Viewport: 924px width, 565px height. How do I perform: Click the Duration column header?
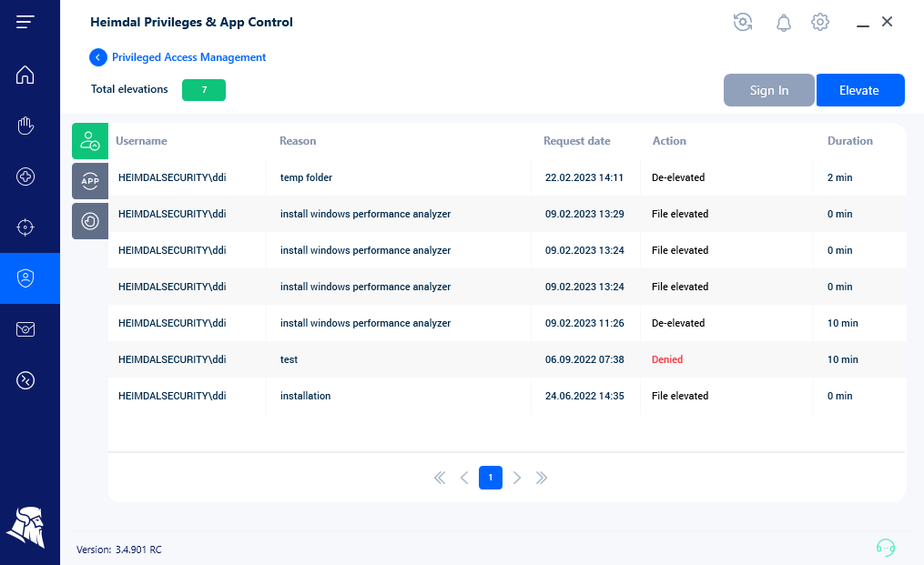pos(849,141)
